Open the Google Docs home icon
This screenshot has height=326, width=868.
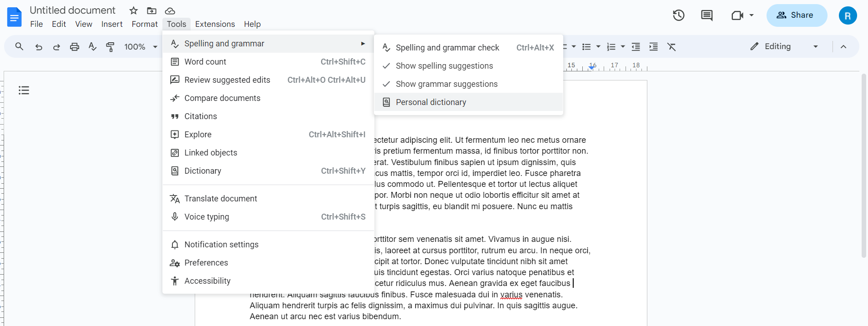[15, 17]
